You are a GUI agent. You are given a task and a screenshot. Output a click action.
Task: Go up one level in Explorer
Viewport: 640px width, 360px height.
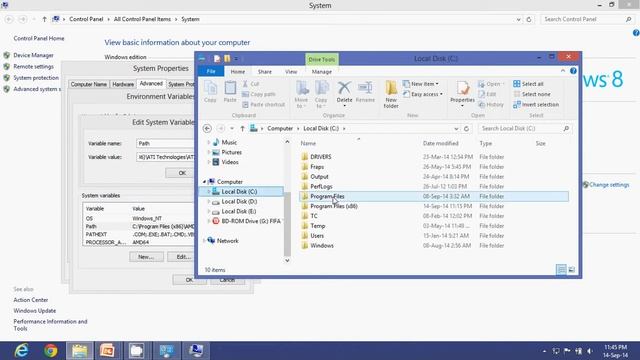click(x=242, y=129)
